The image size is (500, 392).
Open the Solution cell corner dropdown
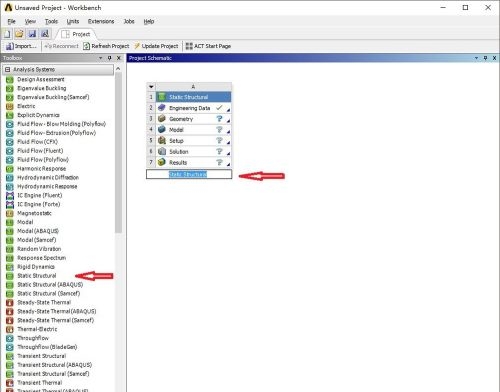tap(229, 153)
